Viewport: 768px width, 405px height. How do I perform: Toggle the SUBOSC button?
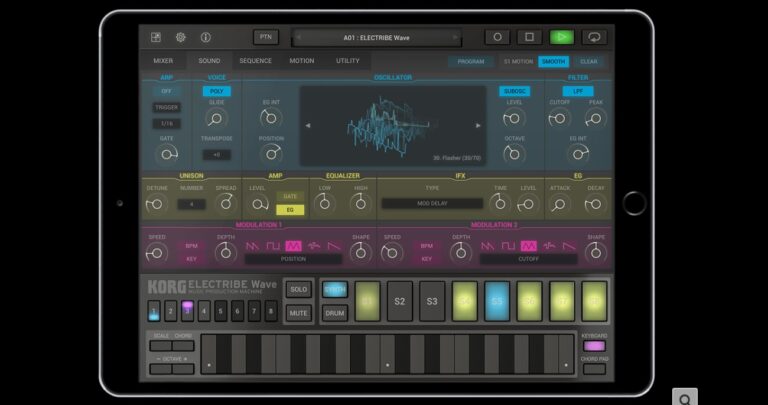coord(515,91)
